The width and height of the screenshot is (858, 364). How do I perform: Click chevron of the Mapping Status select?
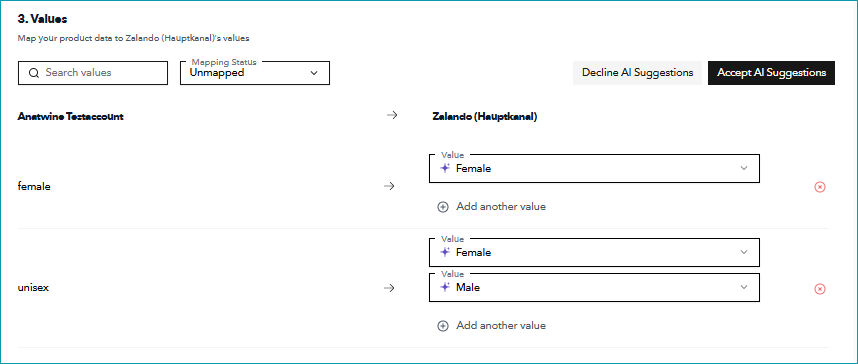(x=314, y=73)
